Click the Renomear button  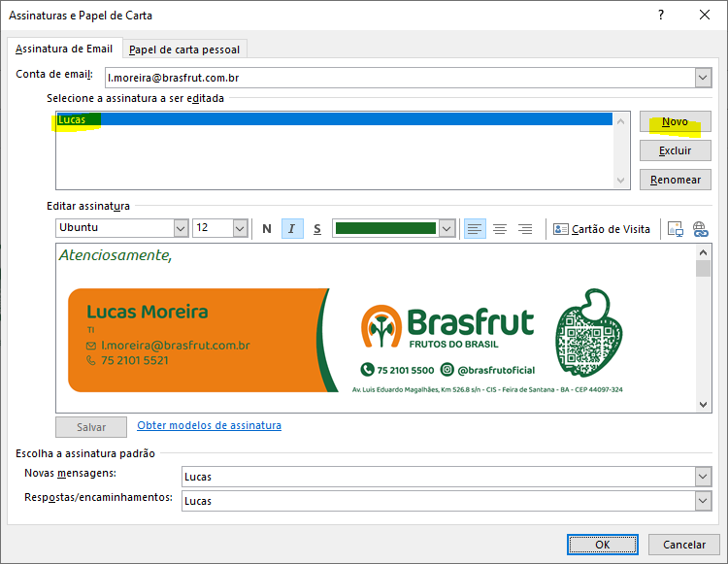pos(675,180)
